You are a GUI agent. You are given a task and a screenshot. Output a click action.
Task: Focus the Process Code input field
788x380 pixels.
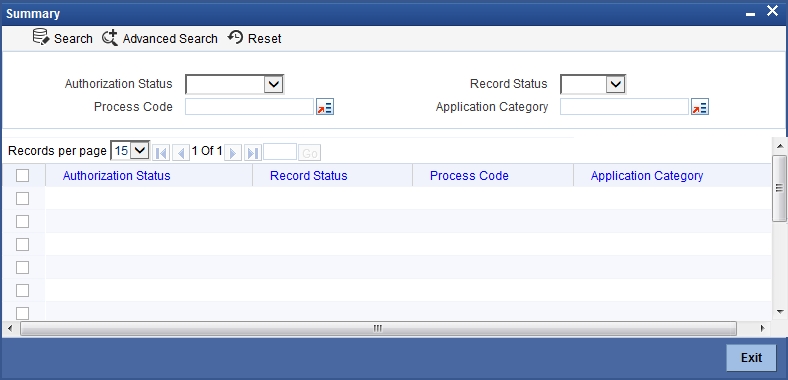(249, 107)
